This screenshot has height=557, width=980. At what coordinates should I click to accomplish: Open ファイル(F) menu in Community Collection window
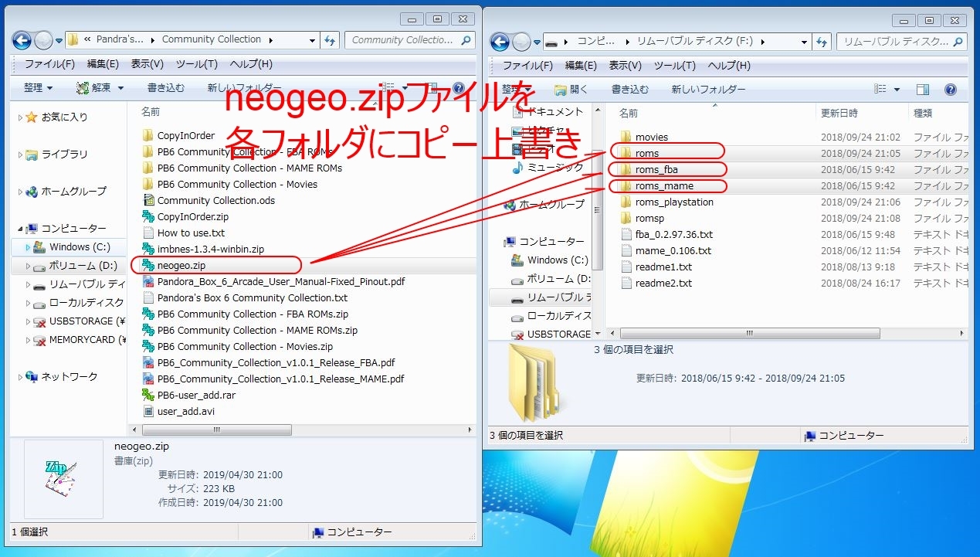pos(49,64)
